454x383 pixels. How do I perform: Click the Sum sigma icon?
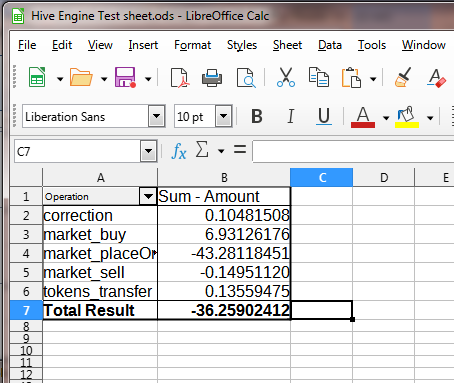coord(202,149)
